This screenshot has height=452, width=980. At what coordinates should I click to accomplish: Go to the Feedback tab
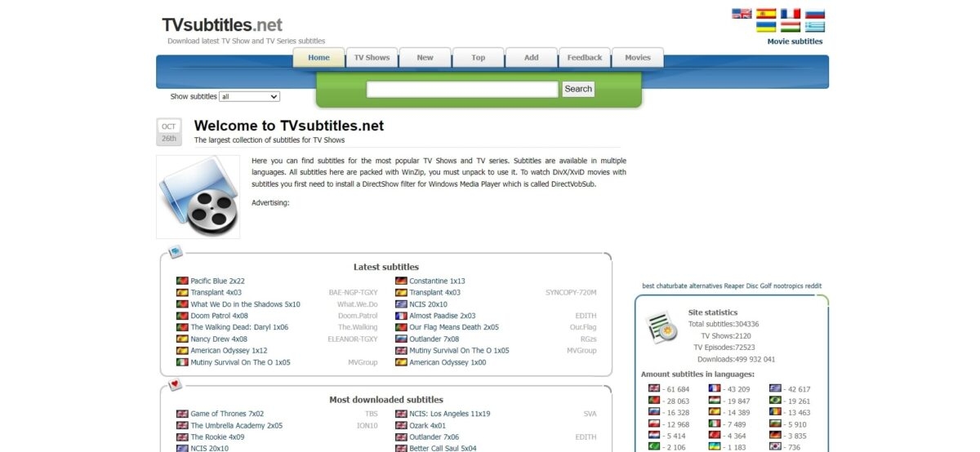[x=584, y=58]
